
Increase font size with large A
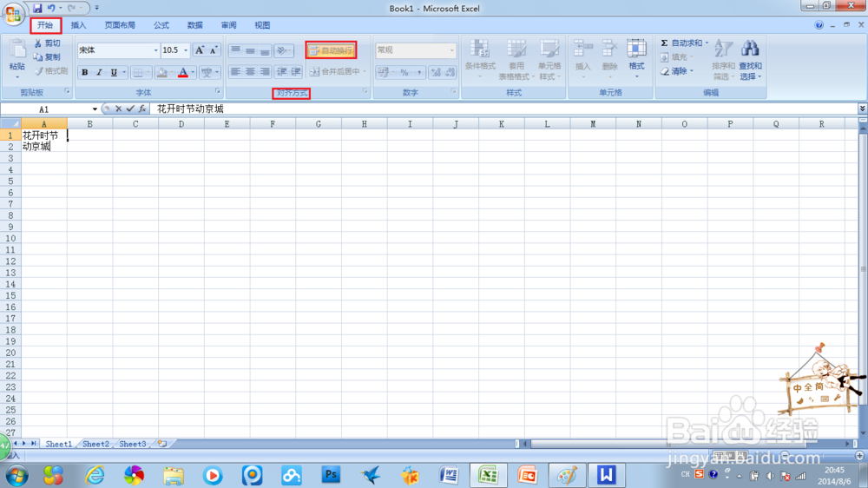[200, 49]
